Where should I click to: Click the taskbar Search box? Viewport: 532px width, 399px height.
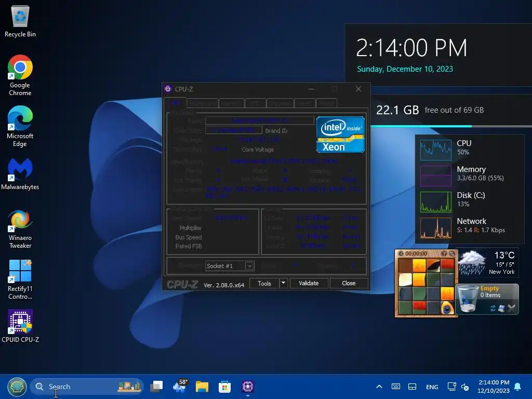click(87, 387)
